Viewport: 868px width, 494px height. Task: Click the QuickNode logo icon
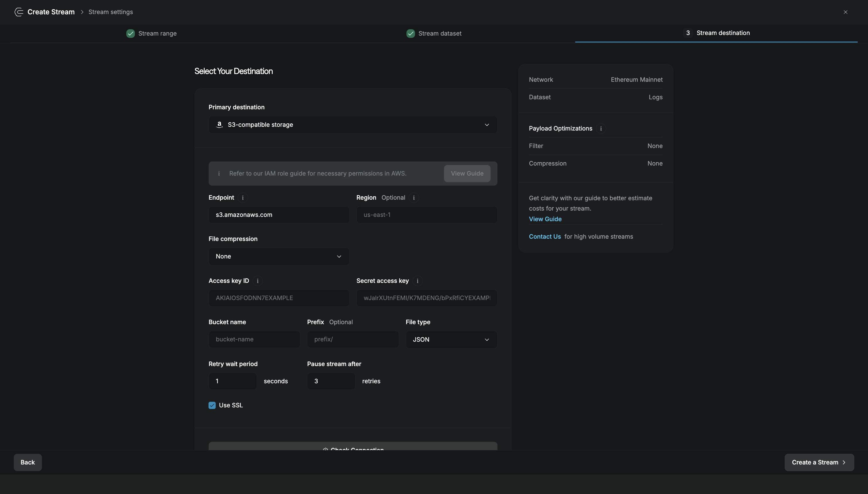click(19, 12)
